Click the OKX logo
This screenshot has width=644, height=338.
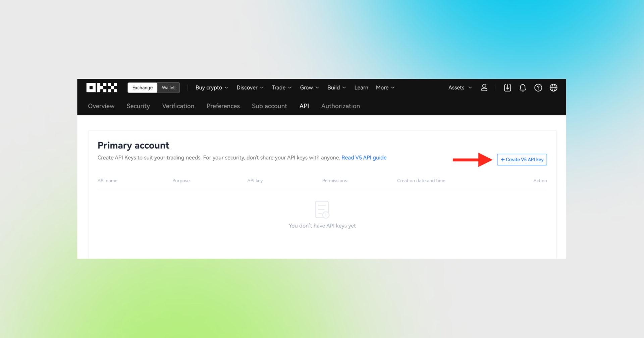(x=102, y=88)
